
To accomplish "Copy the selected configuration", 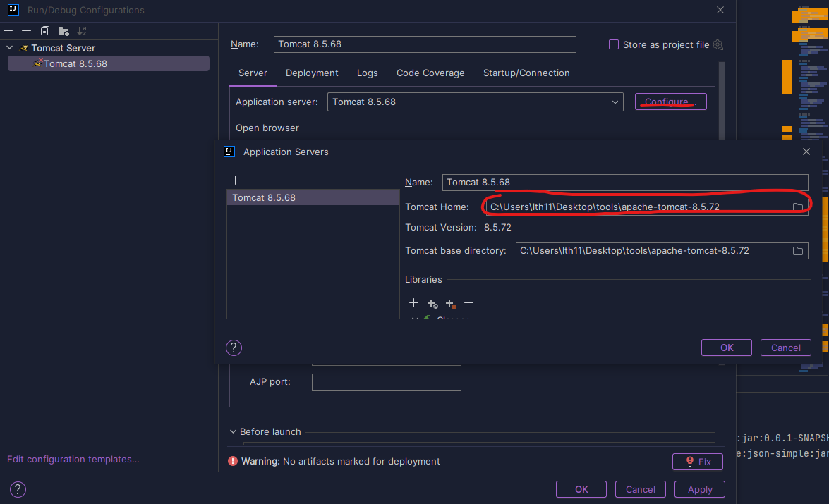I will click(x=45, y=30).
